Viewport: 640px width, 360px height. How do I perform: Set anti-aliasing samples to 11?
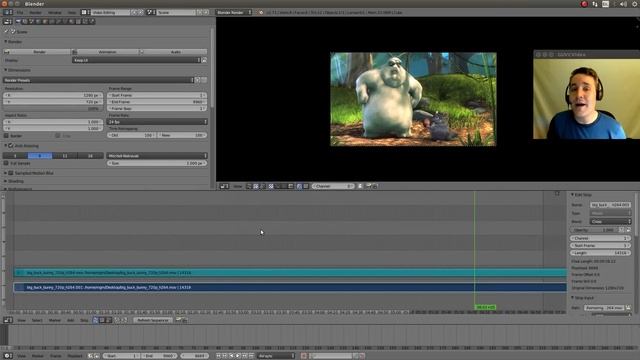tap(65, 156)
